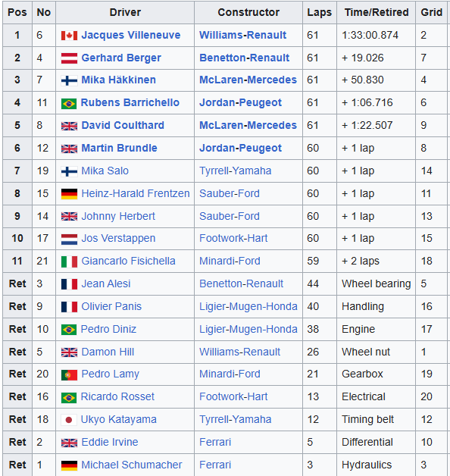
Task: Open Ligier-Mugen-Honda link in Panis's row
Action: click(x=248, y=306)
